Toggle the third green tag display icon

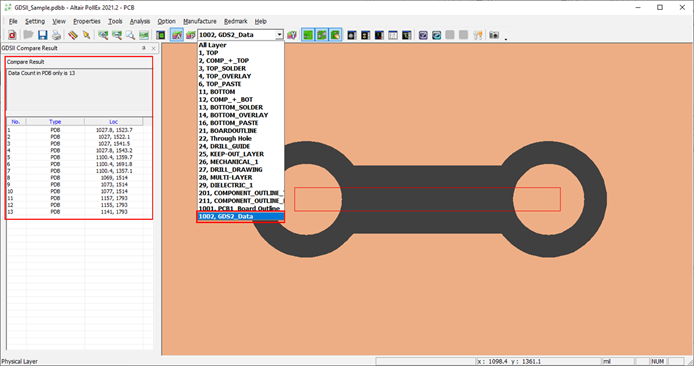[335, 35]
